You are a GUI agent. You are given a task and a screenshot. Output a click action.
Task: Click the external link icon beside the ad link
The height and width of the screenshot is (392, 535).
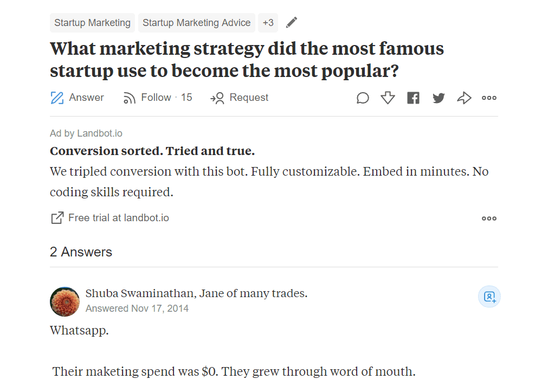[x=56, y=217]
